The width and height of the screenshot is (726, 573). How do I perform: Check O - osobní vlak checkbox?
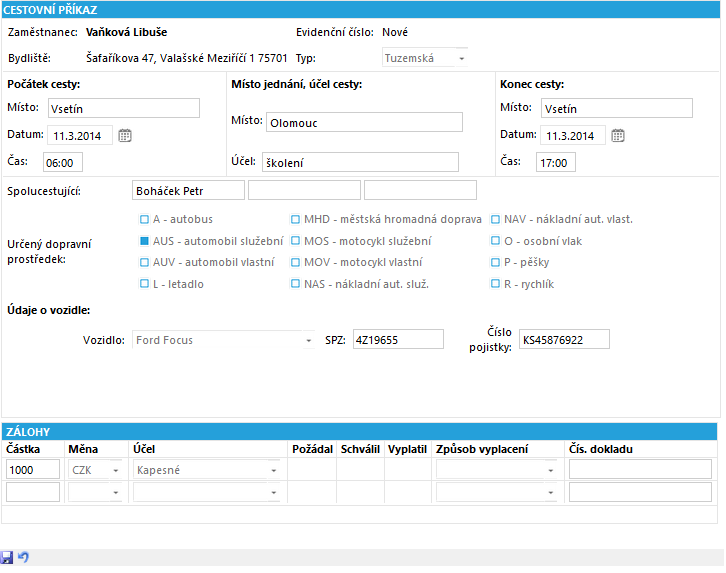pos(495,241)
